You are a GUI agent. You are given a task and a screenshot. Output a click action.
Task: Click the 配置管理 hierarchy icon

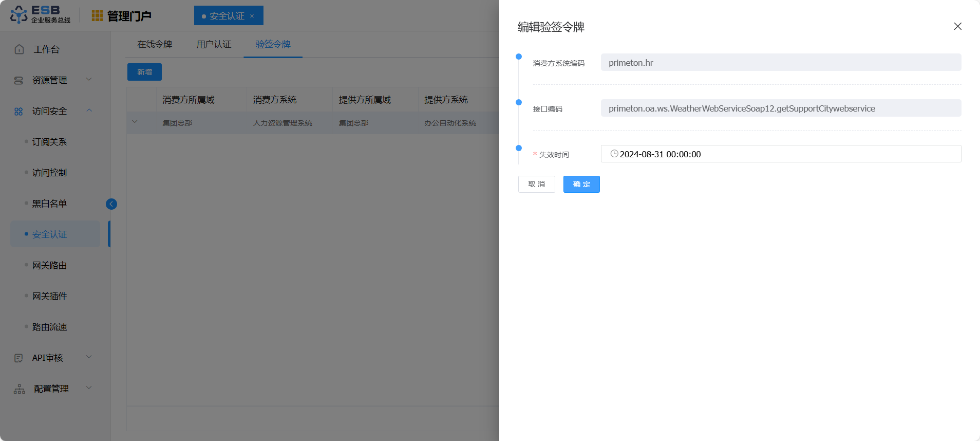pyautogui.click(x=20, y=389)
